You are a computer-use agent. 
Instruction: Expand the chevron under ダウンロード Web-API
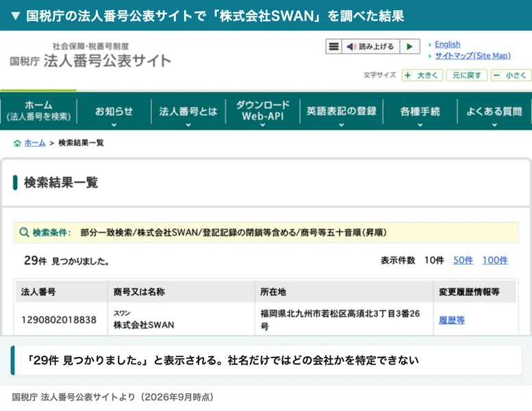point(263,125)
